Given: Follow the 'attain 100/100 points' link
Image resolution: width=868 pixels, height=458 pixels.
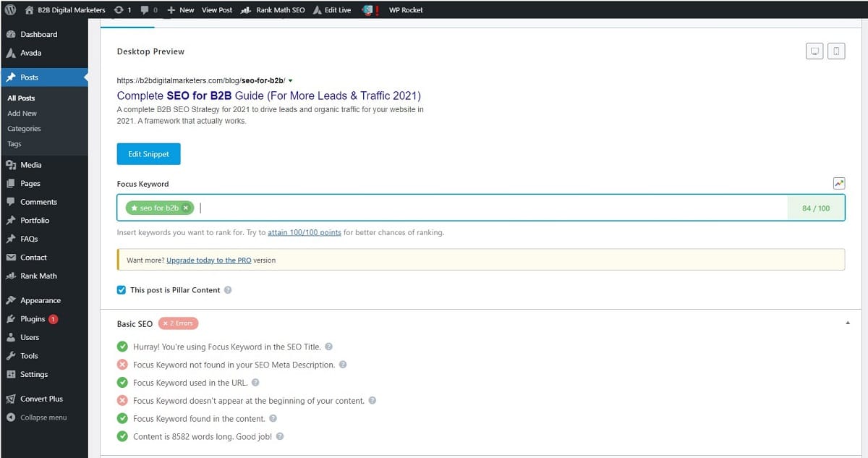Looking at the screenshot, I should click(x=305, y=233).
